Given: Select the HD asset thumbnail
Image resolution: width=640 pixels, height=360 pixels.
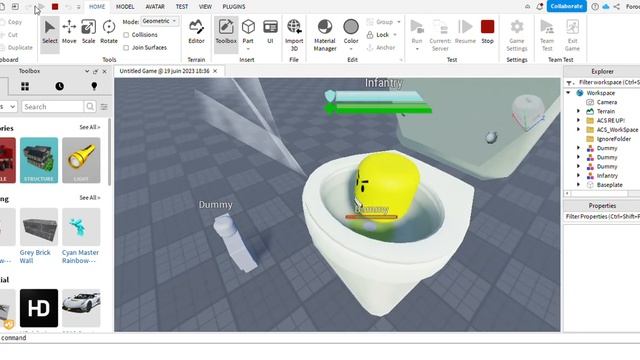Looking at the screenshot, I should point(39,308).
